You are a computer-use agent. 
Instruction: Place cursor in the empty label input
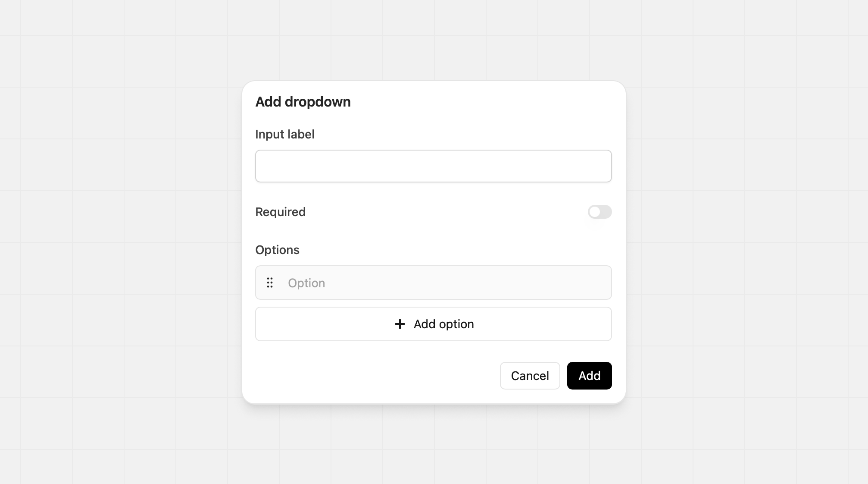point(433,166)
